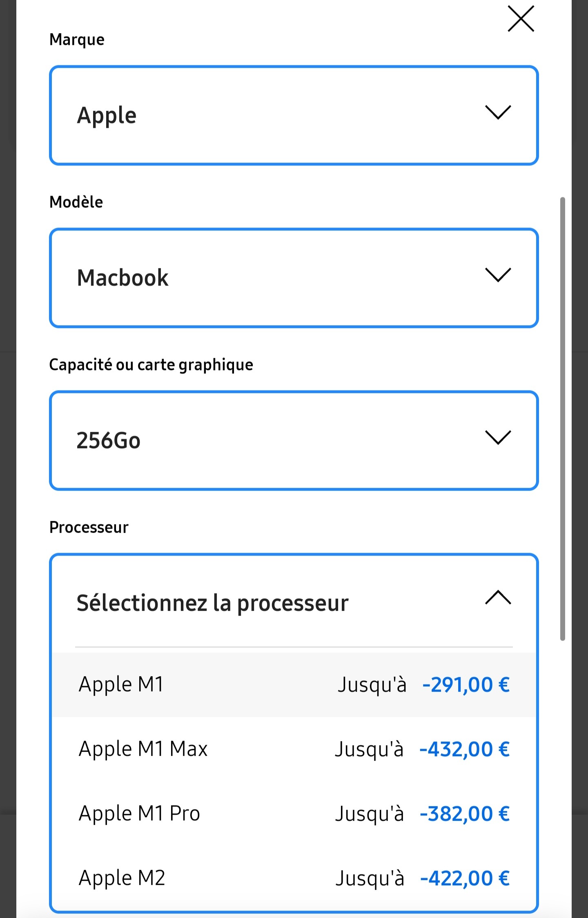Collapse the processor list with the up chevron
Screen dimensions: 588x918
[498, 598]
